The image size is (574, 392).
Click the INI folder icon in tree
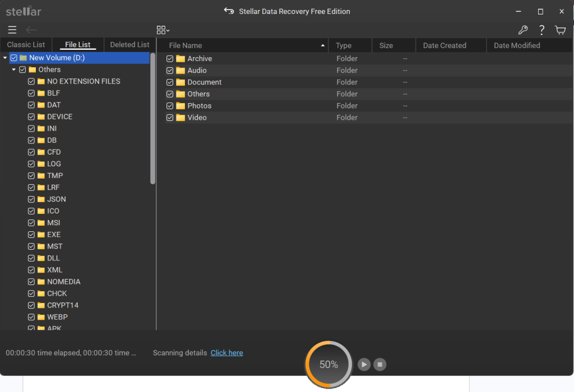click(41, 128)
